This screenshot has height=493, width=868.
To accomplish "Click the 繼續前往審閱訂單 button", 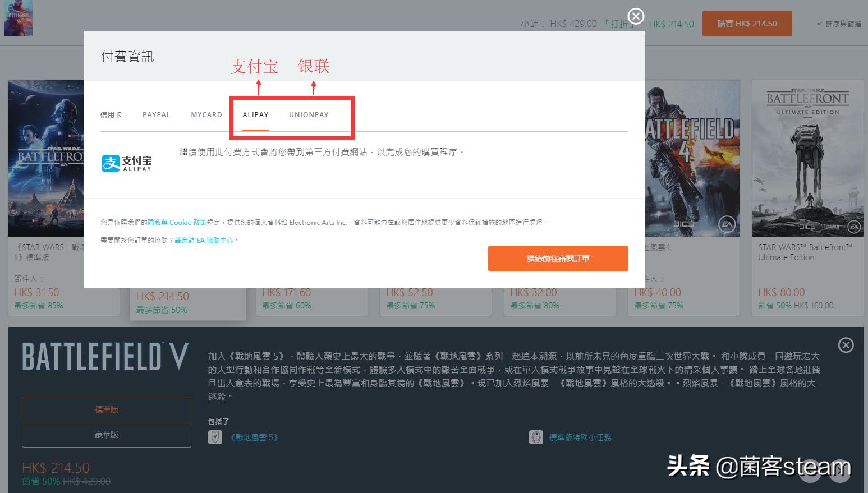I will [x=558, y=259].
